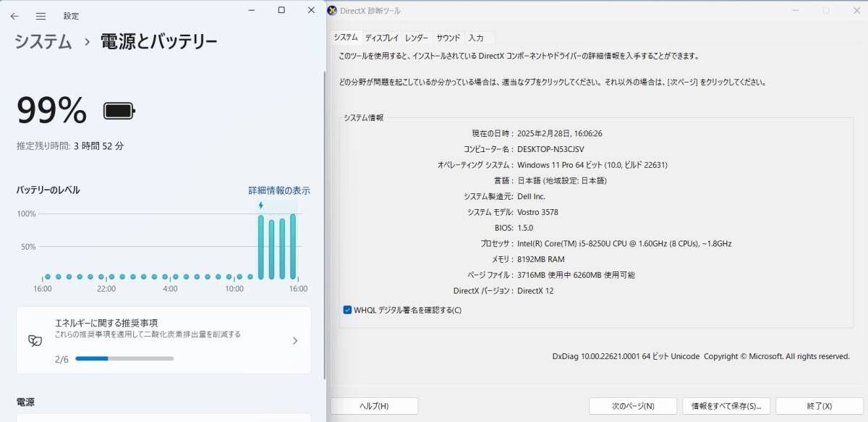Minimize the DirectX diagnostic tool window
The width and height of the screenshot is (868, 422).
tap(796, 11)
